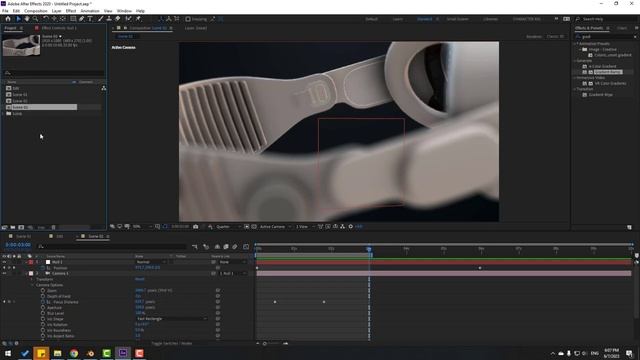The height and width of the screenshot is (360, 640).
Task: Select the Small Screen workspace
Action: click(x=457, y=19)
